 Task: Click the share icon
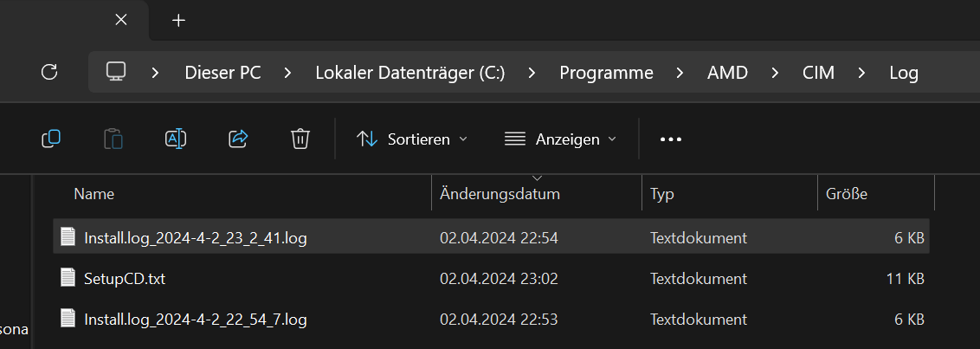[x=238, y=139]
